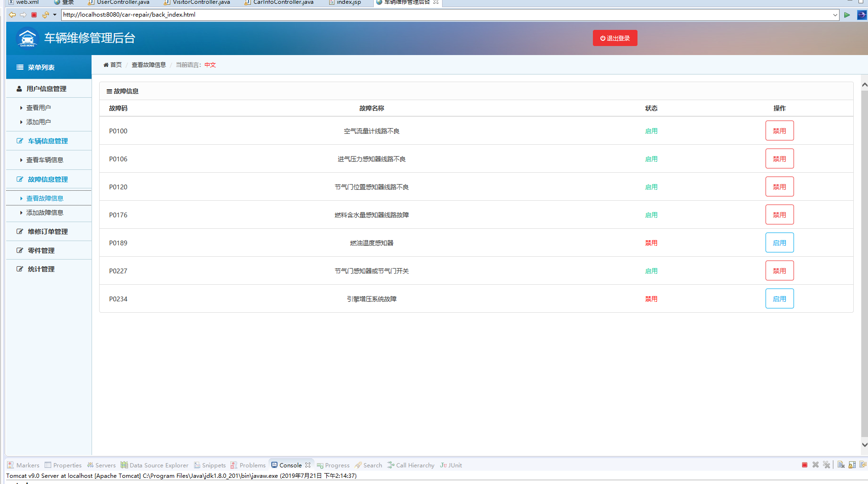Terminate Tomcat with the red stop icon
This screenshot has height=484, width=868.
804,465
